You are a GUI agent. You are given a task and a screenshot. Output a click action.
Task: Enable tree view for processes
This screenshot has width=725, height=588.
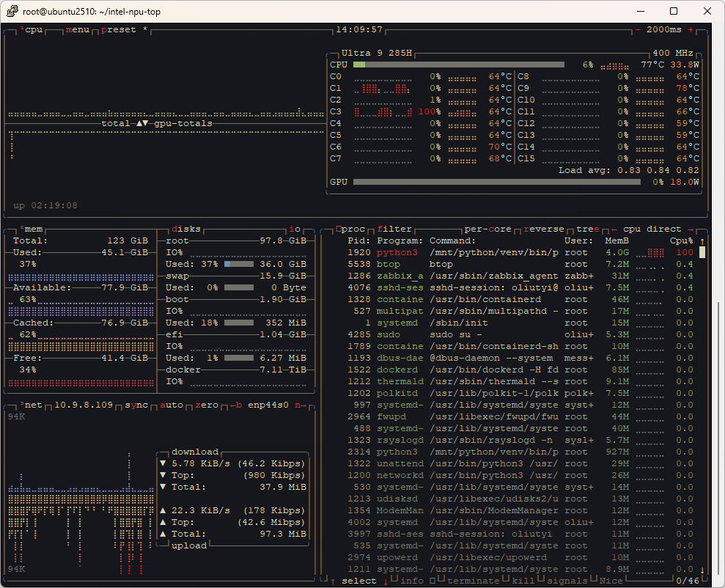(587, 229)
